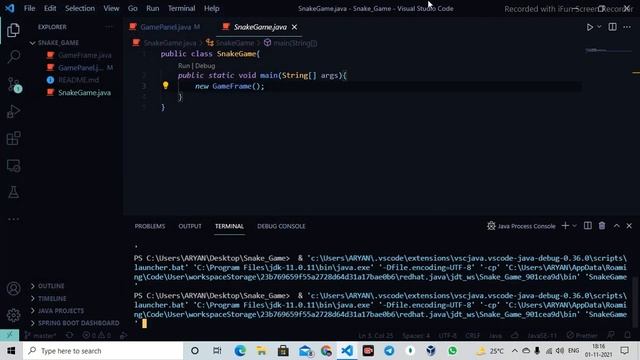Open the View menu
640x360 pixels.
[x=111, y=8]
